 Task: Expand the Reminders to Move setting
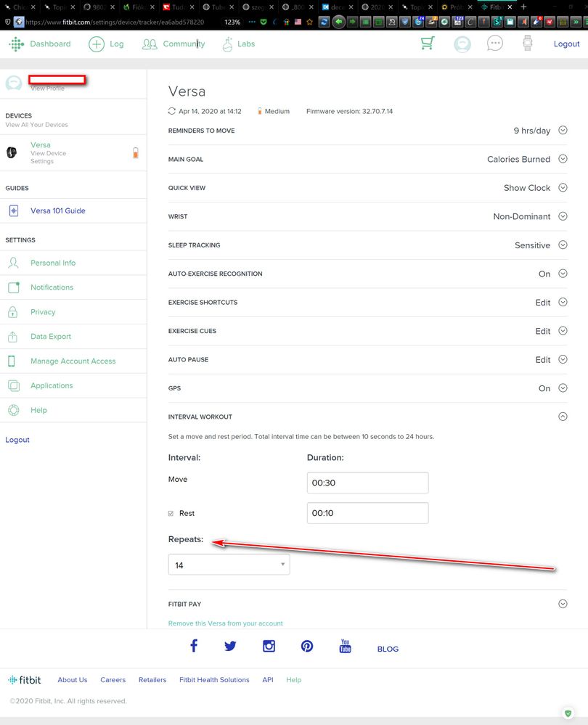coord(563,131)
